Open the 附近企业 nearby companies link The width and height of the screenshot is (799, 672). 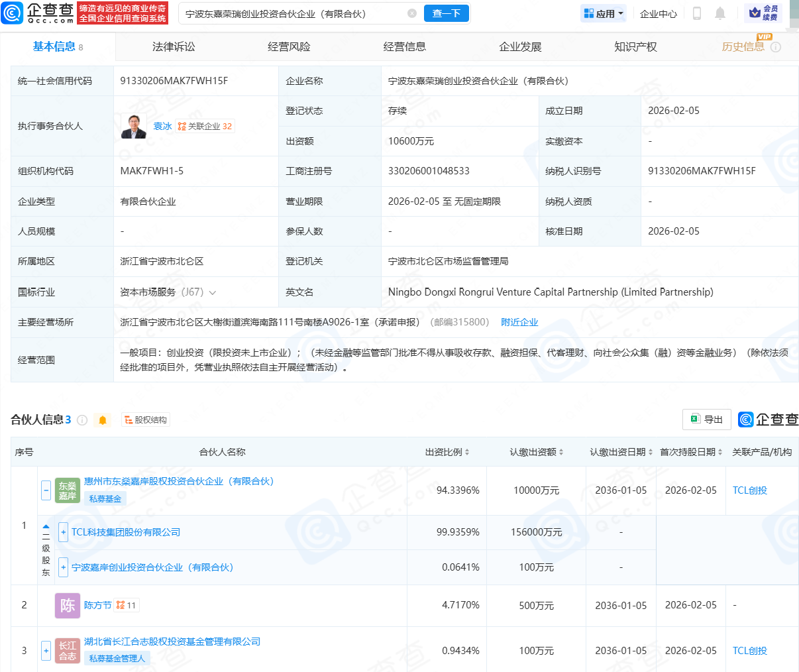point(519,322)
